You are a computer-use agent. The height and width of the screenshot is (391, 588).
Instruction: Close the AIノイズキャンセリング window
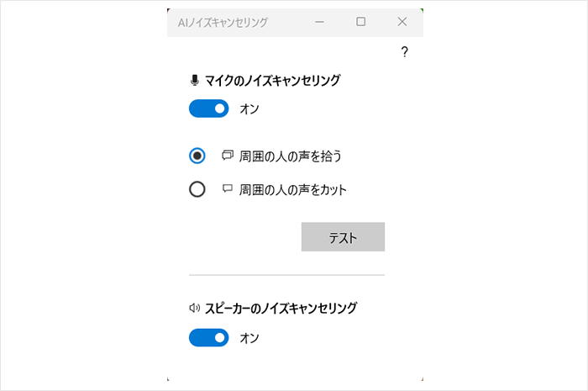(x=402, y=22)
